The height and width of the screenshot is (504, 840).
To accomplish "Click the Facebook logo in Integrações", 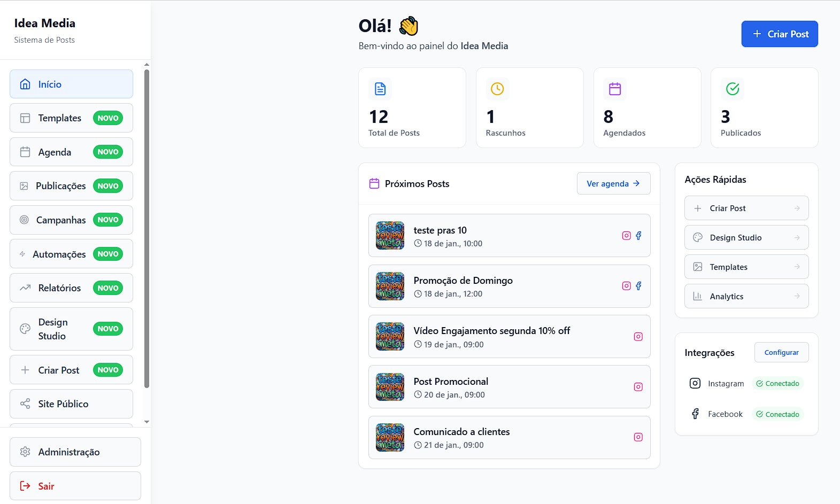I will [x=695, y=414].
